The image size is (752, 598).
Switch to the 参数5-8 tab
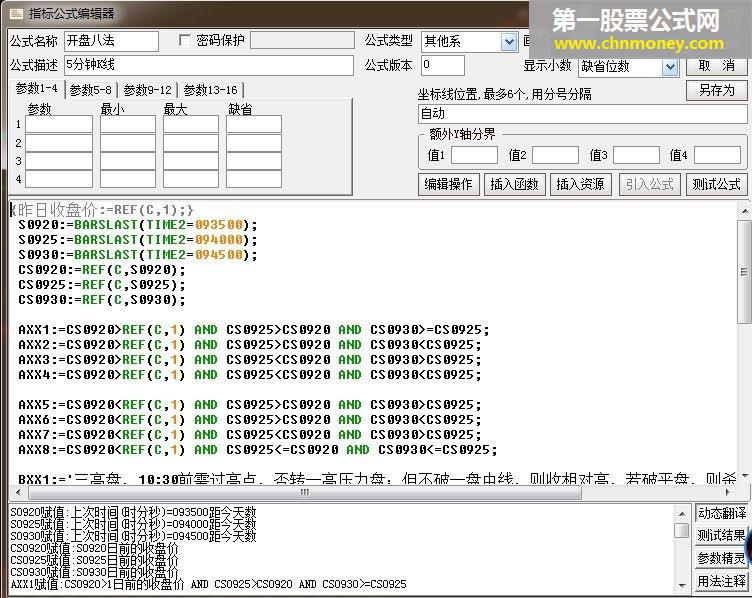(91, 90)
